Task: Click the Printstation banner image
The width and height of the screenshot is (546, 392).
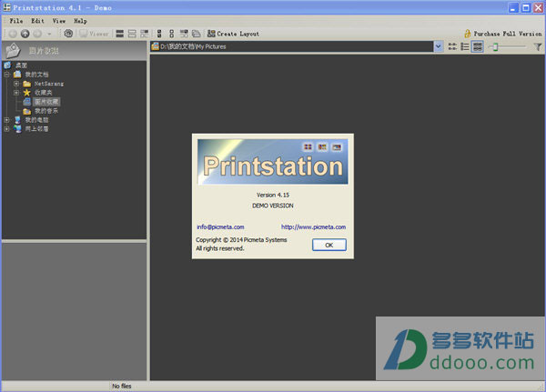Action: point(273,162)
